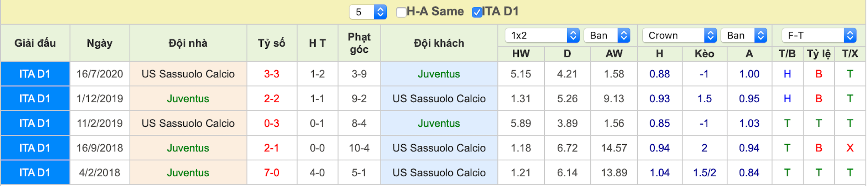Open the Crown bookmaker dropdown
This screenshot has height=186, width=868.
click(679, 35)
